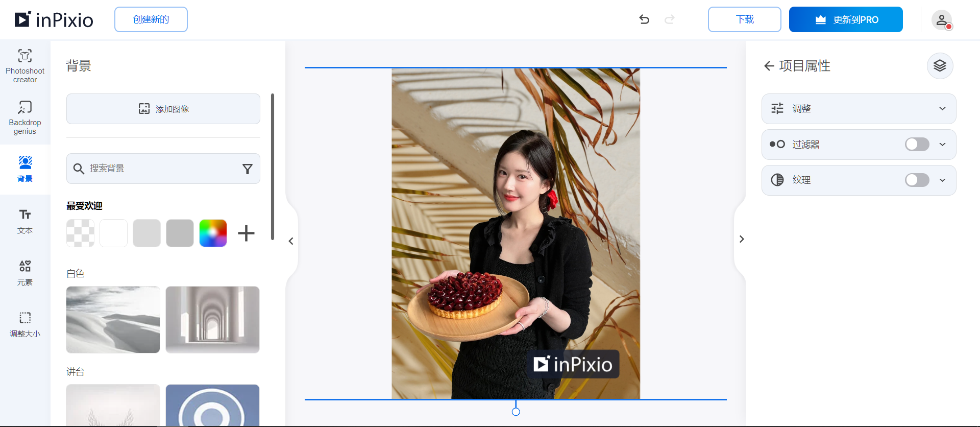Screen dimensions: 980x427
Task: Open the Backdrop genius tool
Action: click(x=25, y=117)
